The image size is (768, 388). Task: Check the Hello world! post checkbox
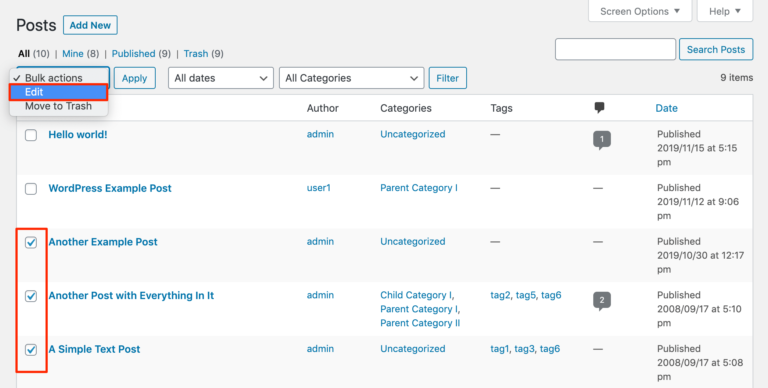(31, 135)
